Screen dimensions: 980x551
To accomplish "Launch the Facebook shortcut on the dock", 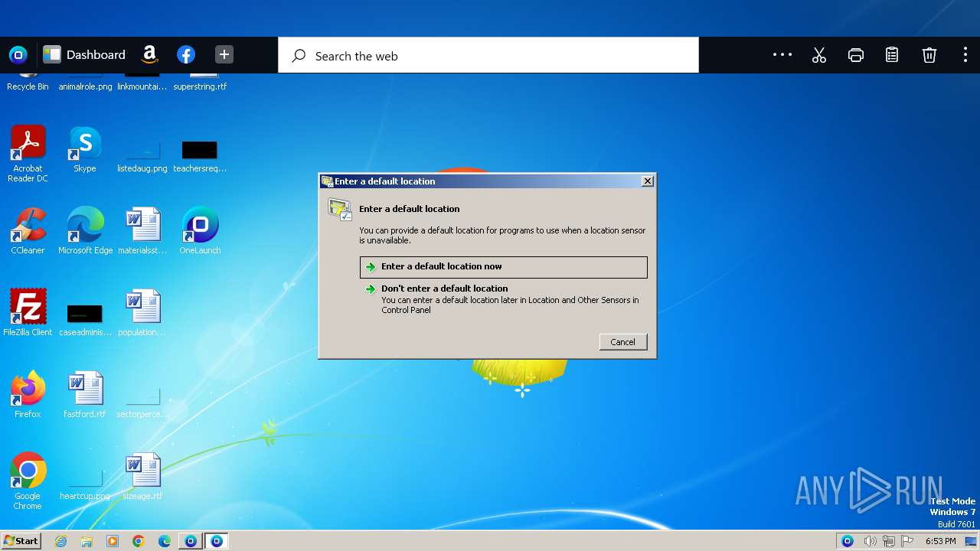I will click(186, 55).
